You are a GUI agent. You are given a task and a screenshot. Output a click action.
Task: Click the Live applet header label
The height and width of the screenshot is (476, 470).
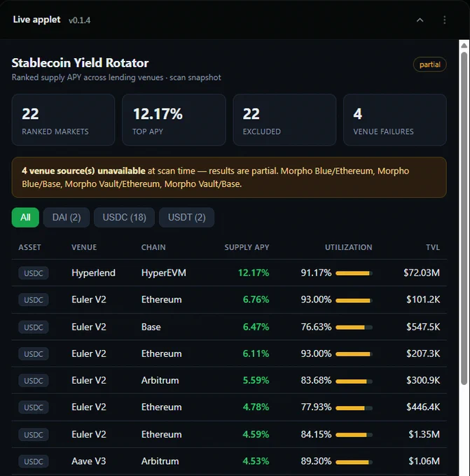36,20
